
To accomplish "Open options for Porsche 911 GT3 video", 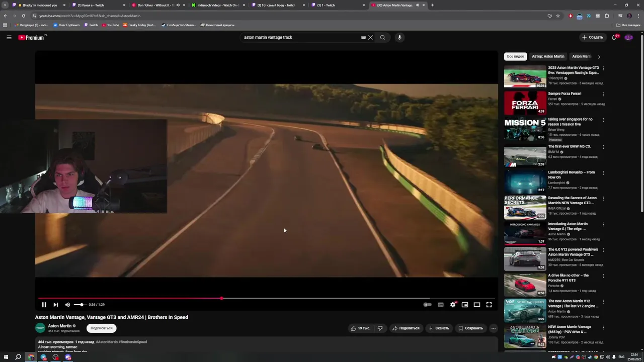I will click(x=603, y=276).
